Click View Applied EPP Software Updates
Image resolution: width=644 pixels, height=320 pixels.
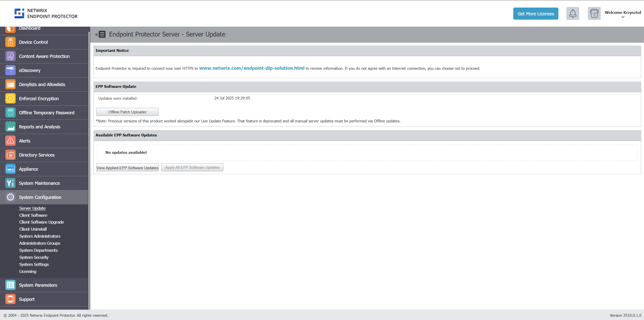[x=127, y=167]
